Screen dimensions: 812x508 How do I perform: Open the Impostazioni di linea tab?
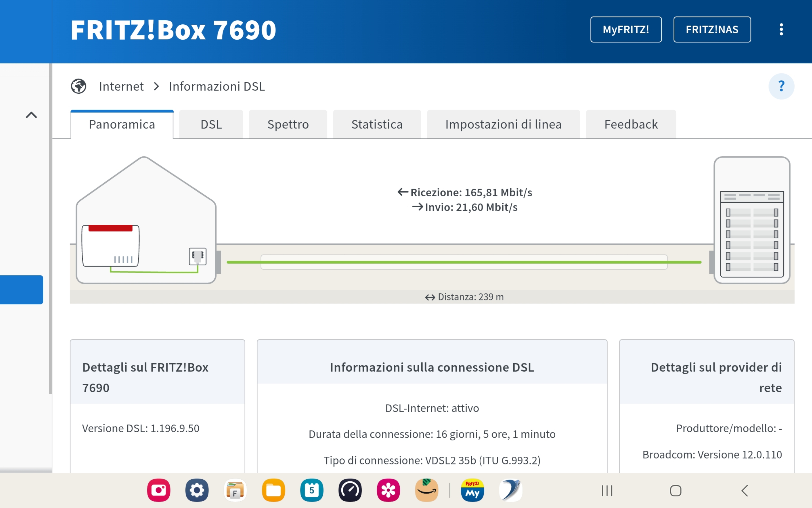point(503,125)
